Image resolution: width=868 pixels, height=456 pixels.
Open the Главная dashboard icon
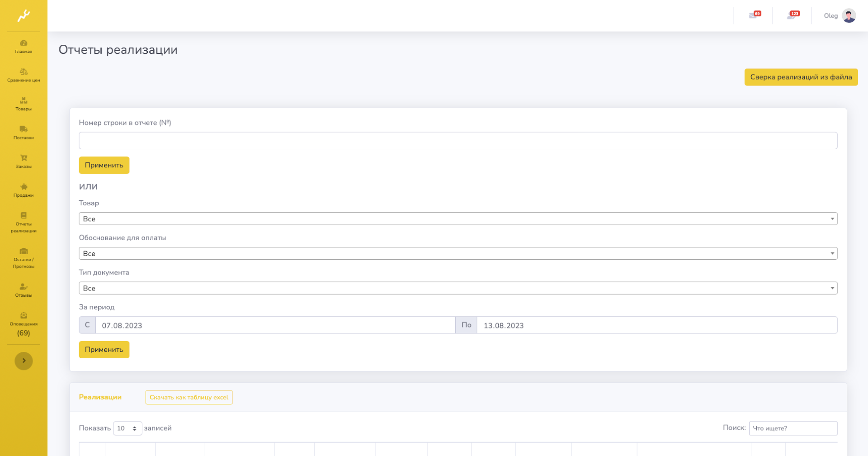coord(24,43)
